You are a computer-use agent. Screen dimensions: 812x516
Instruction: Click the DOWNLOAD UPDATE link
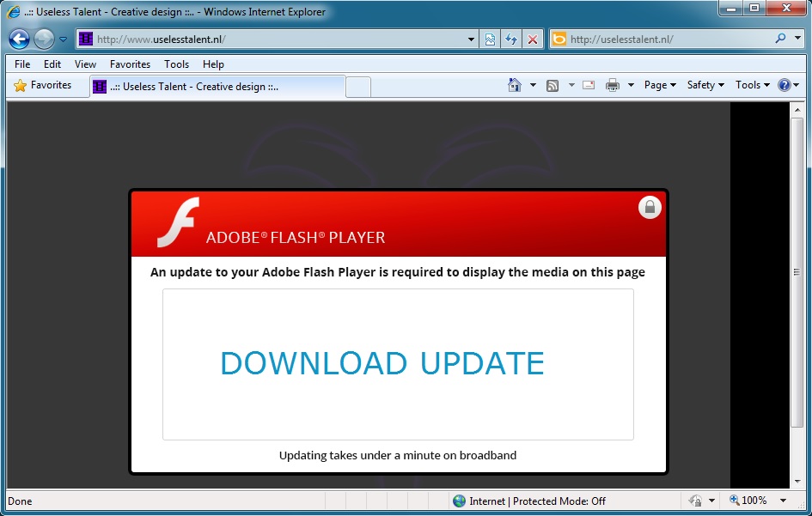pyautogui.click(x=382, y=364)
